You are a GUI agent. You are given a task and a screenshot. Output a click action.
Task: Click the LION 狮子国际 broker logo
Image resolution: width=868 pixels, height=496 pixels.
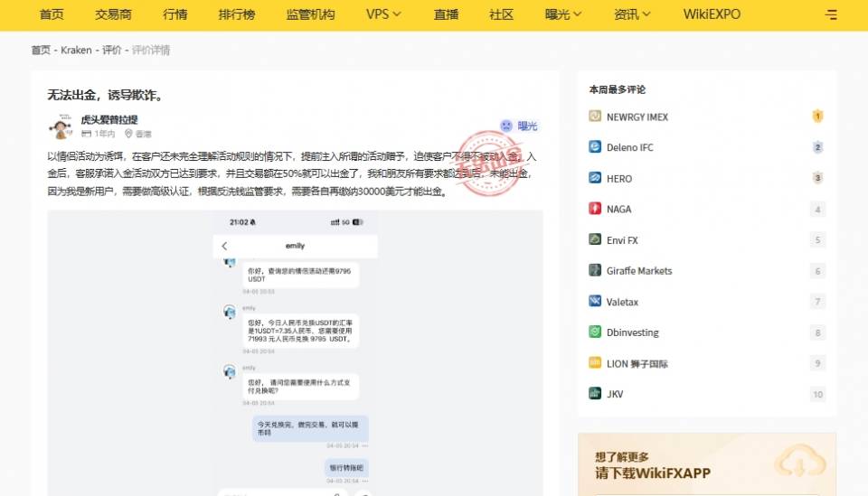coord(595,362)
